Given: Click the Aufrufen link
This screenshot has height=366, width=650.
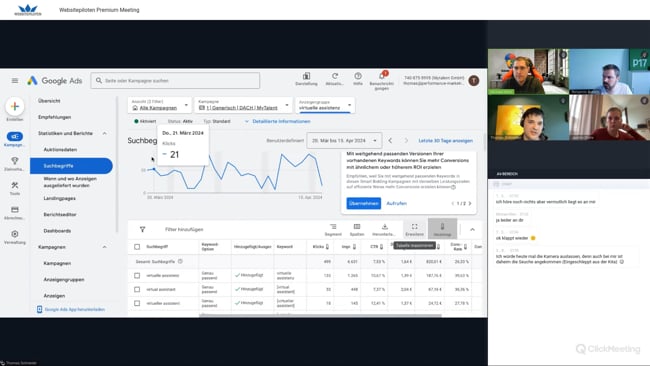Looking at the screenshot, I should [x=396, y=204].
